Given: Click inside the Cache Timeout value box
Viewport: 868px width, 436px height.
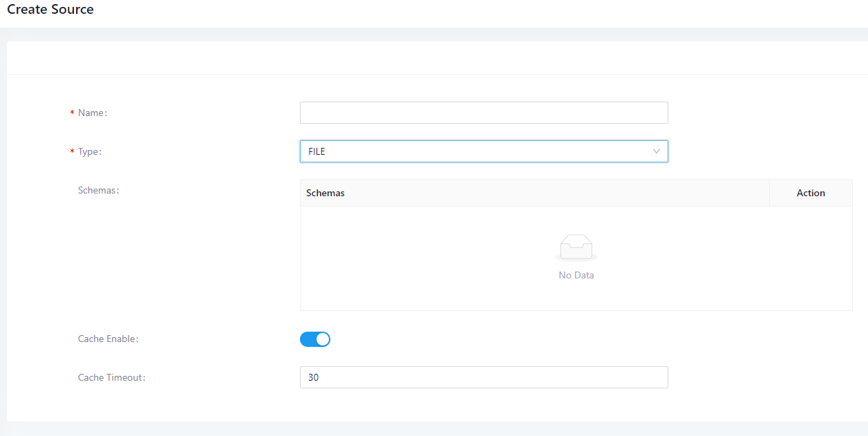Looking at the screenshot, I should pos(484,377).
